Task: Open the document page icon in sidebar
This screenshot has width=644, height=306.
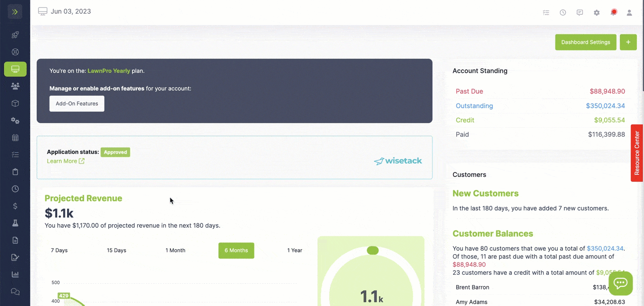Action: (15, 240)
